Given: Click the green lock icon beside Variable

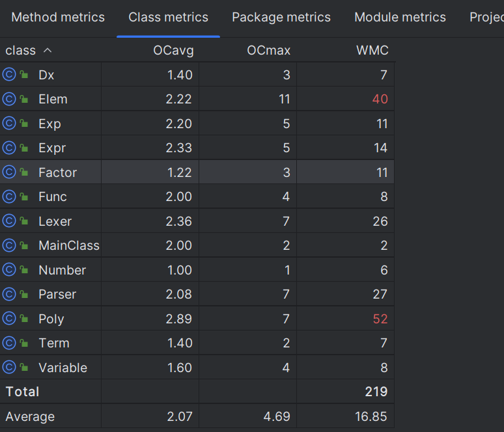Looking at the screenshot, I should [x=24, y=367].
